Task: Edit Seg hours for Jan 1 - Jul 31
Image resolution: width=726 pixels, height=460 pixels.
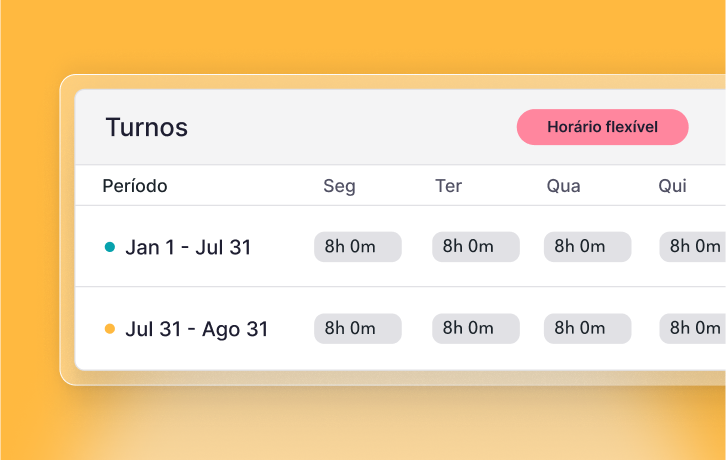Action: click(x=357, y=247)
